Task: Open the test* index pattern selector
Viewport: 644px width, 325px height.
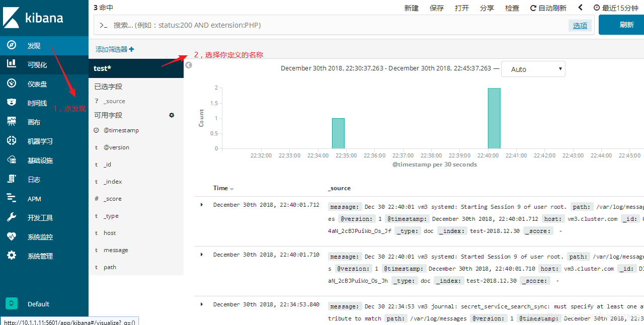Action: pos(136,68)
